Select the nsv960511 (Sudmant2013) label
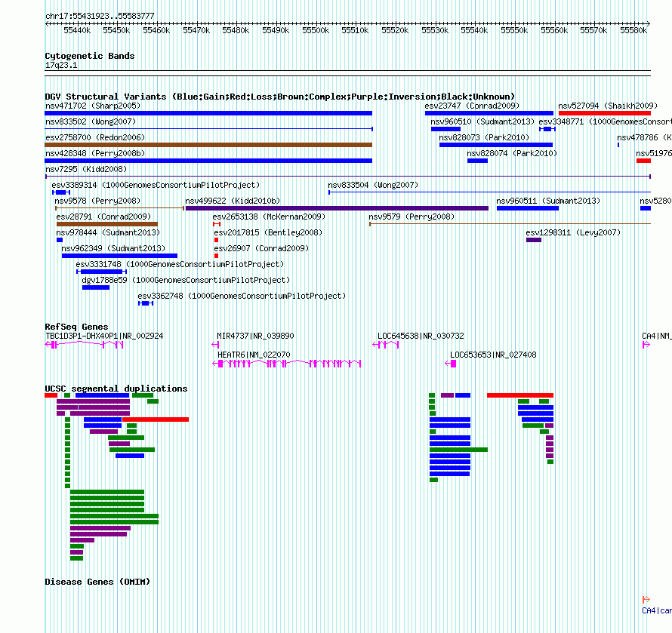Viewport: 672px width, 633px height. pyautogui.click(x=548, y=201)
